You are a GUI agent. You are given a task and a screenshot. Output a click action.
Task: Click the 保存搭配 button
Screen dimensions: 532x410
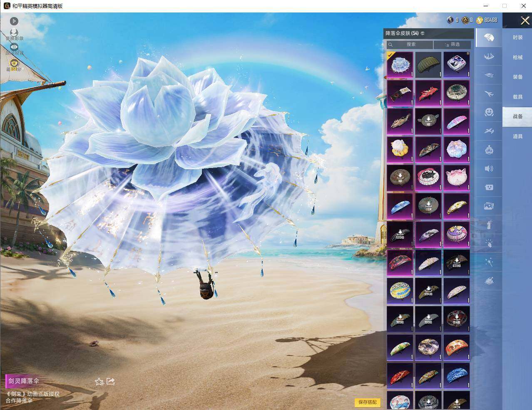click(368, 402)
